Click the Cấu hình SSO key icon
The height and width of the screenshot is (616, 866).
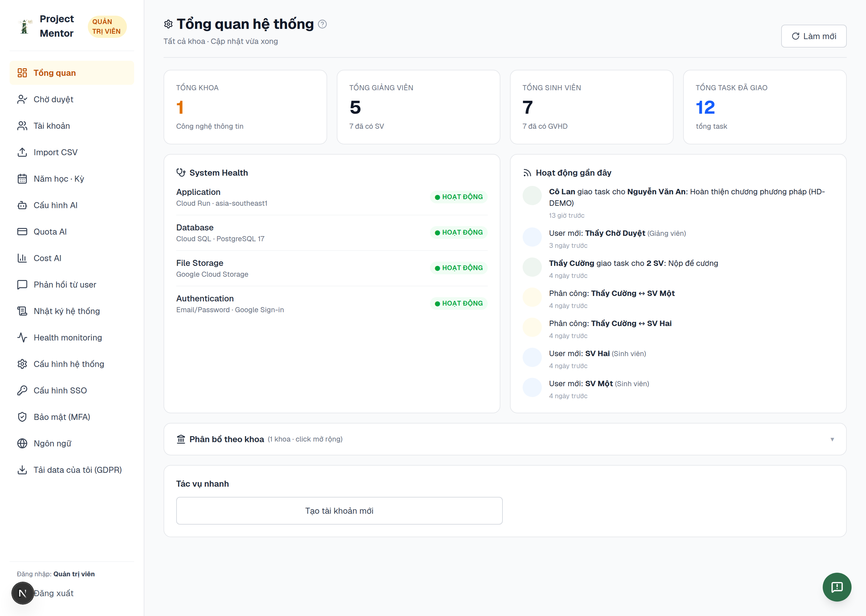(22, 390)
